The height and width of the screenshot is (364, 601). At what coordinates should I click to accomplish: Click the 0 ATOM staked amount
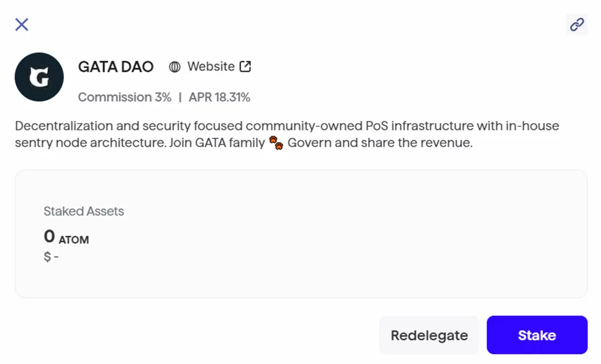tap(67, 237)
